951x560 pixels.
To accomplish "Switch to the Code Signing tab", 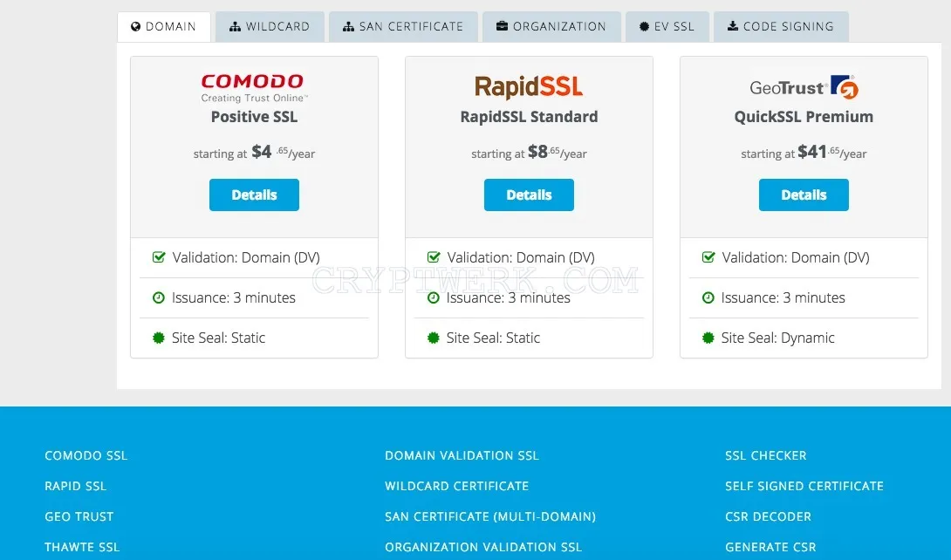I will (781, 27).
